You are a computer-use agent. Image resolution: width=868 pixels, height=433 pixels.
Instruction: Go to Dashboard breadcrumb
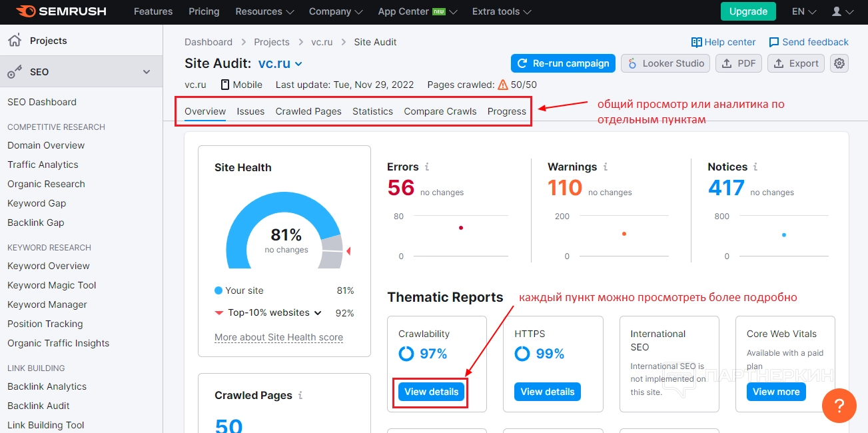pyautogui.click(x=209, y=42)
